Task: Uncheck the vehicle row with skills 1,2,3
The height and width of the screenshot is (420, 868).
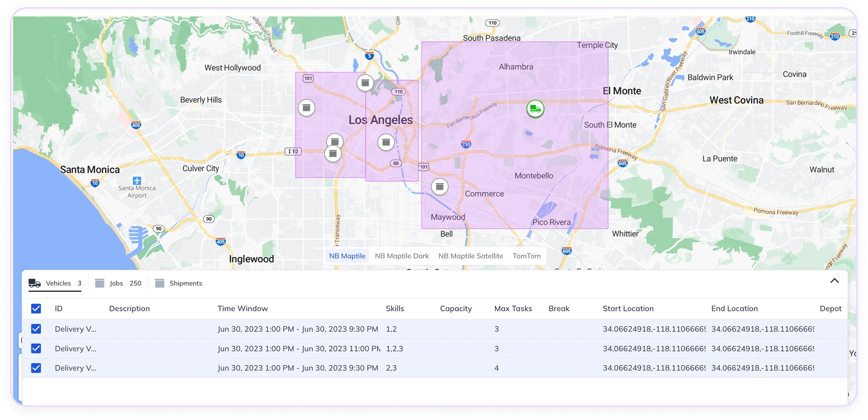Action: (x=36, y=348)
